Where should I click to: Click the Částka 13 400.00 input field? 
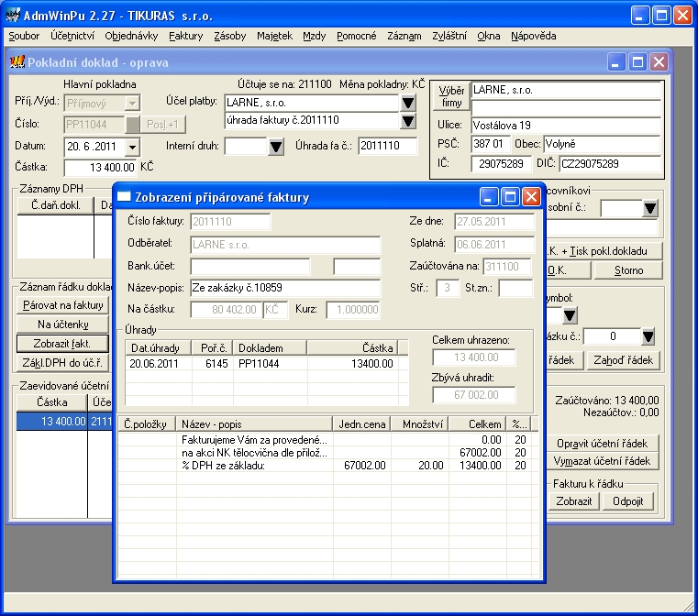(x=100, y=167)
